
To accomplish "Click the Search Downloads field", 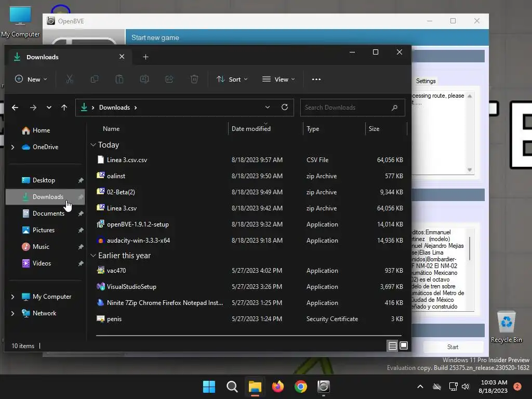I will point(353,108).
